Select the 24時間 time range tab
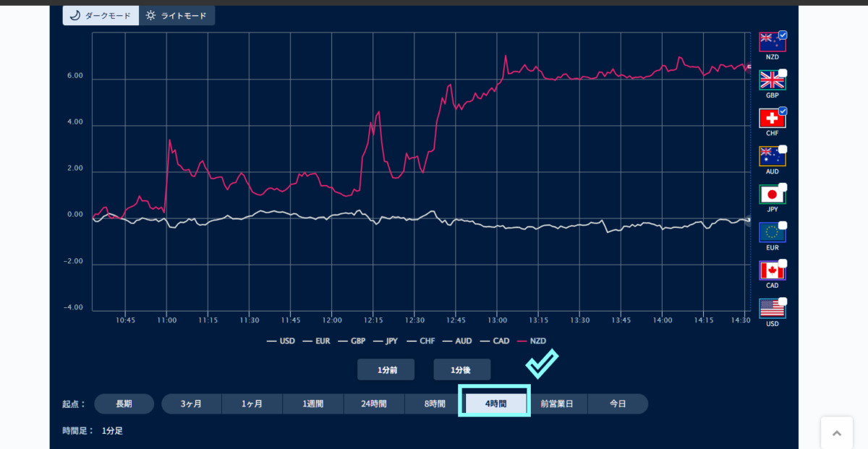The image size is (868, 449). pyautogui.click(x=374, y=403)
